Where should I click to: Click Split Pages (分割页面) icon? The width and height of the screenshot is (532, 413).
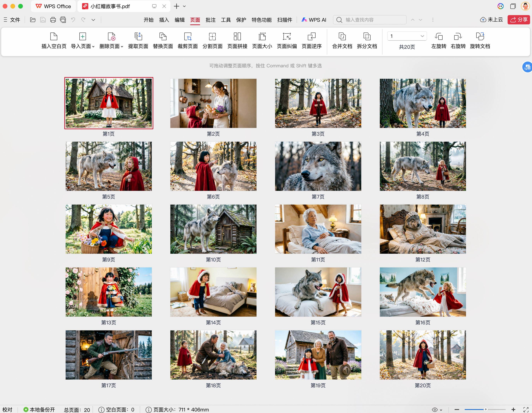click(212, 37)
